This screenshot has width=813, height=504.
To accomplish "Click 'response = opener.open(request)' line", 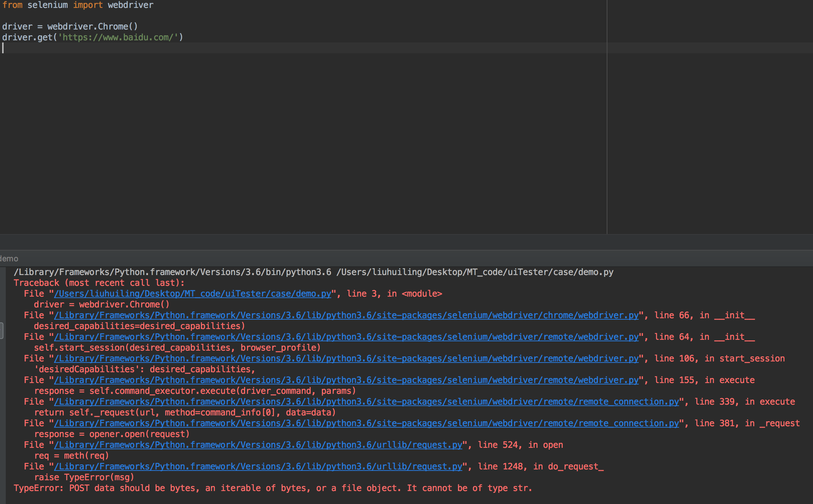I will [x=112, y=434].
